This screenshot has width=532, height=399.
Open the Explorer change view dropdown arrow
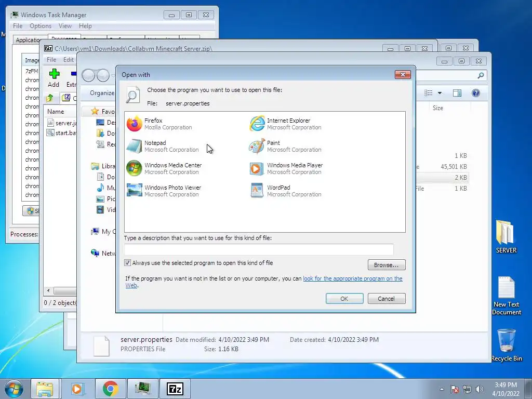point(440,93)
